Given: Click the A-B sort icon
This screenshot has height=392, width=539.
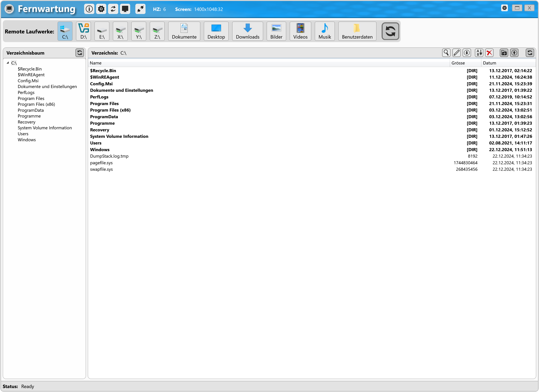Looking at the screenshot, I should 479,53.
